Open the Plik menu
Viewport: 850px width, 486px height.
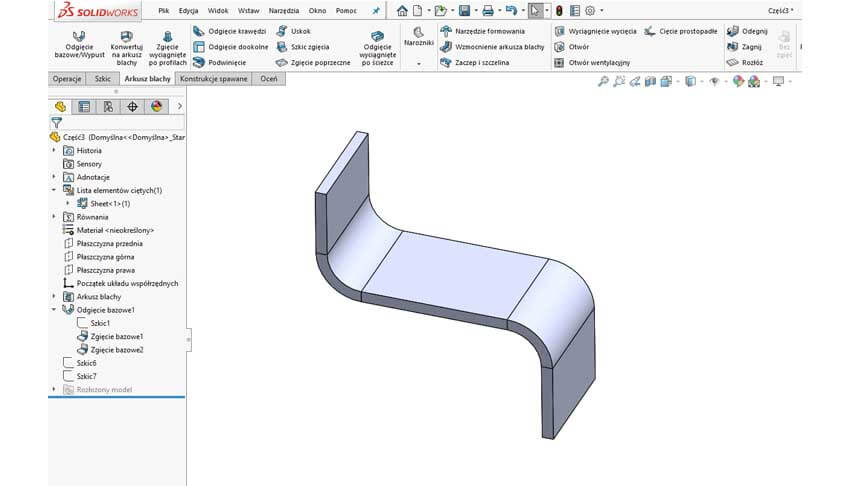[x=163, y=11]
